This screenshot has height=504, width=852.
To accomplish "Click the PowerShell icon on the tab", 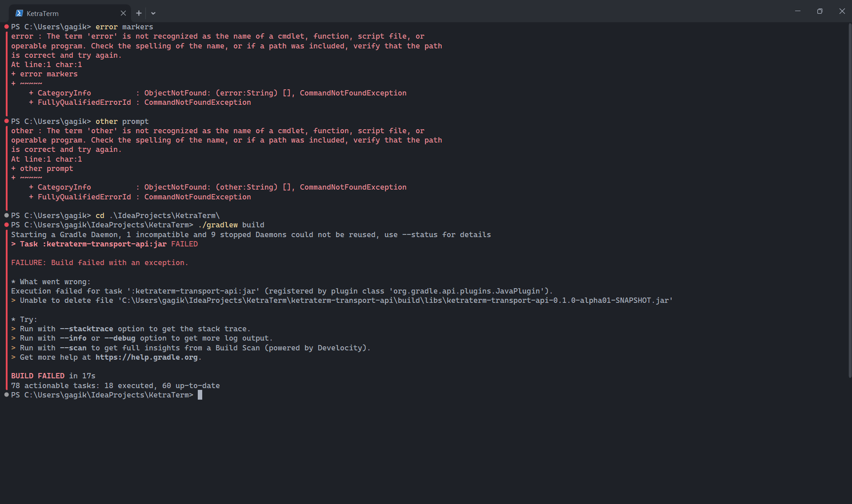I will tap(19, 13).
